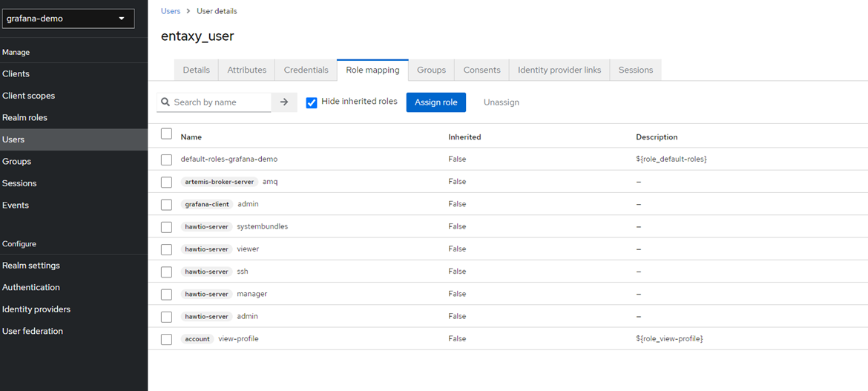Switch to the Credentials tab
Screen dimensions: 868x391
coord(306,70)
